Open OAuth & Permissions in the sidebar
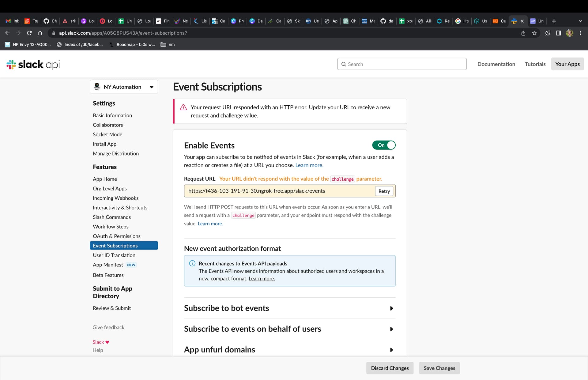 [x=116, y=236]
